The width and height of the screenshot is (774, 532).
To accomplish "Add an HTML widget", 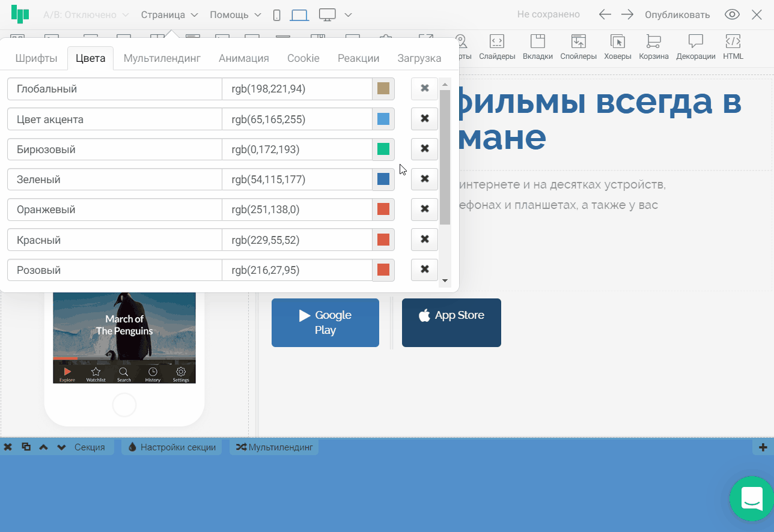I will (x=733, y=47).
